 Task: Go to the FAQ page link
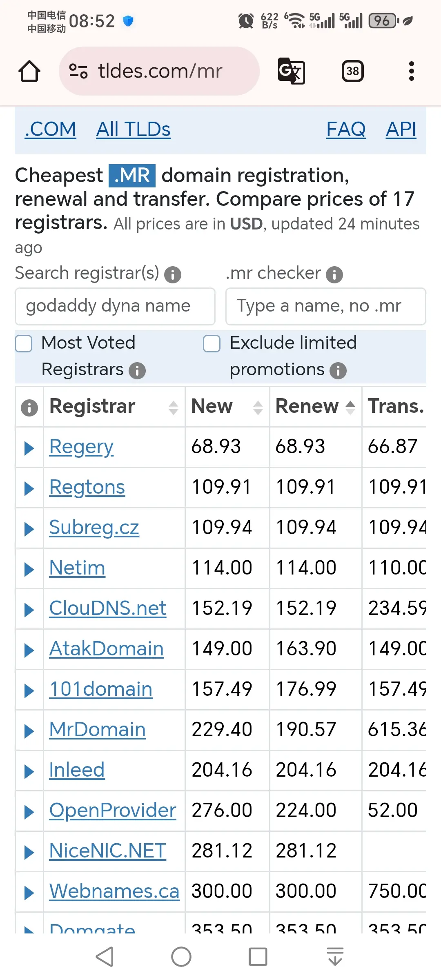pyautogui.click(x=346, y=129)
